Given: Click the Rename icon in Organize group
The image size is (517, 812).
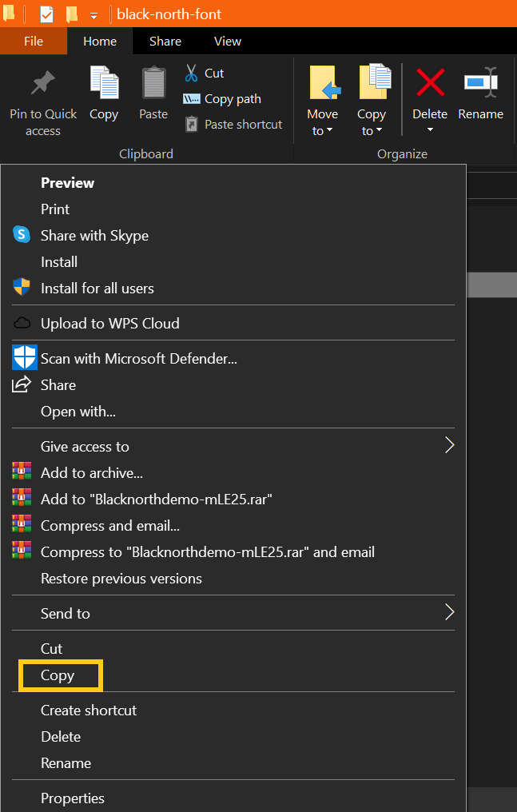Looking at the screenshot, I should [480, 82].
